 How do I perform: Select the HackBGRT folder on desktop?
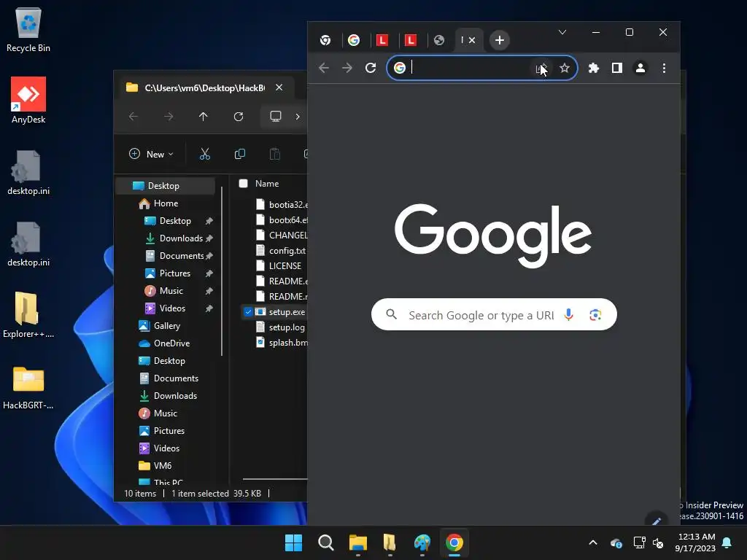click(28, 386)
